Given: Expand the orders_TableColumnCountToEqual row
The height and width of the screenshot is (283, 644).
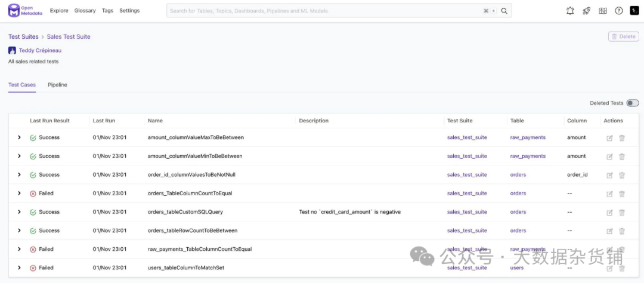Looking at the screenshot, I should [x=19, y=193].
